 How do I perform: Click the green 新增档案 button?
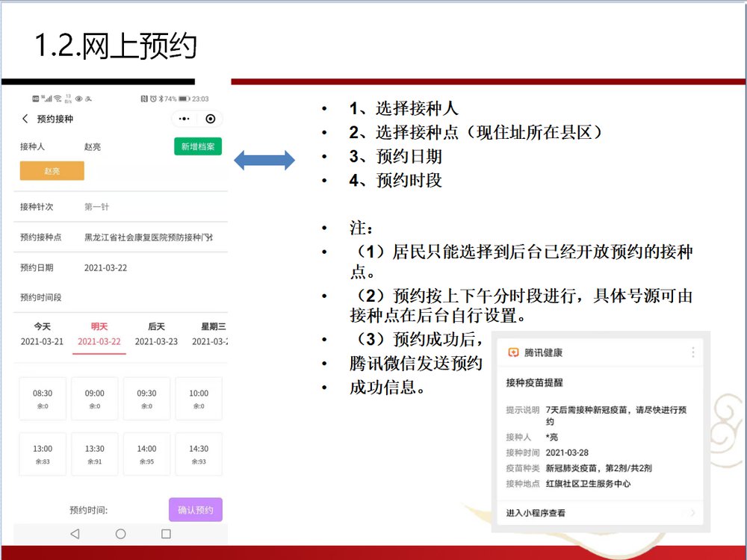198,146
